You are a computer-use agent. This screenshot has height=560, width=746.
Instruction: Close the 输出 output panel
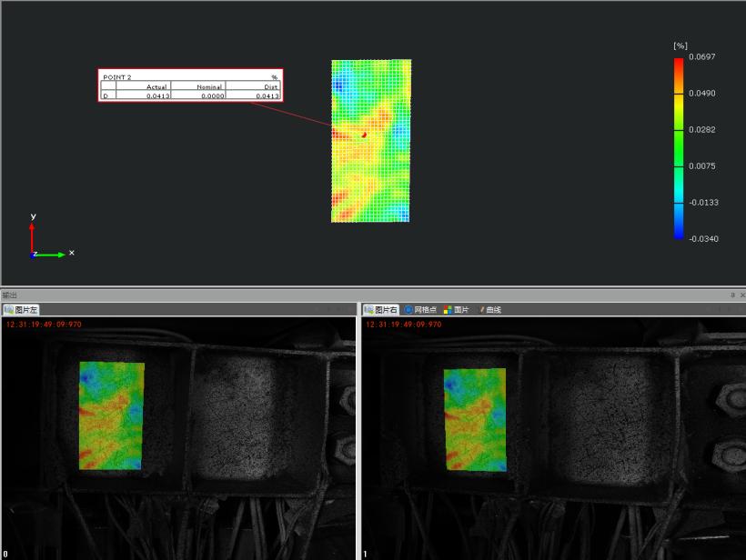[741, 295]
